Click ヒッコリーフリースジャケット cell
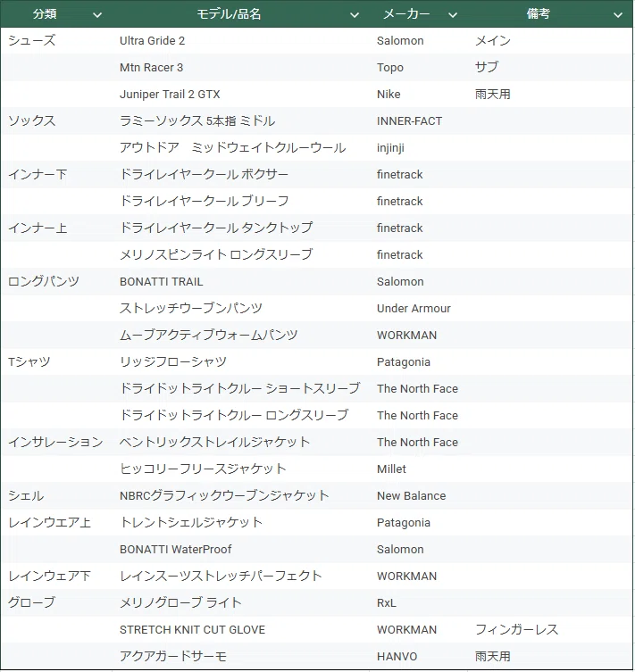The image size is (635, 672). 203,469
